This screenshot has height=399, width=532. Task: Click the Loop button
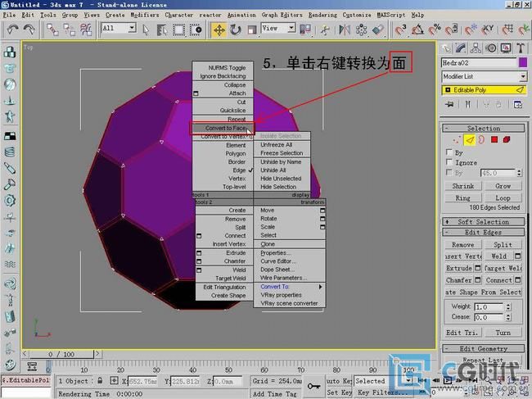click(x=503, y=198)
